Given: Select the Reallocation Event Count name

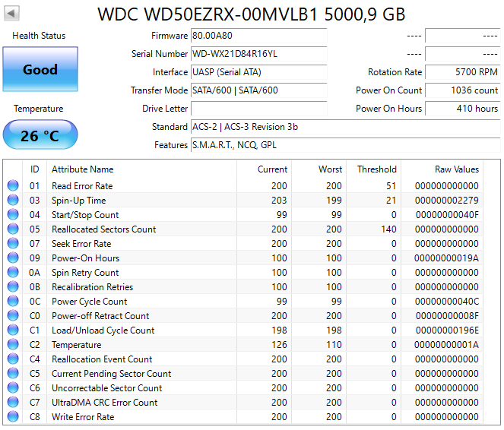Looking at the screenshot, I should [102, 359].
